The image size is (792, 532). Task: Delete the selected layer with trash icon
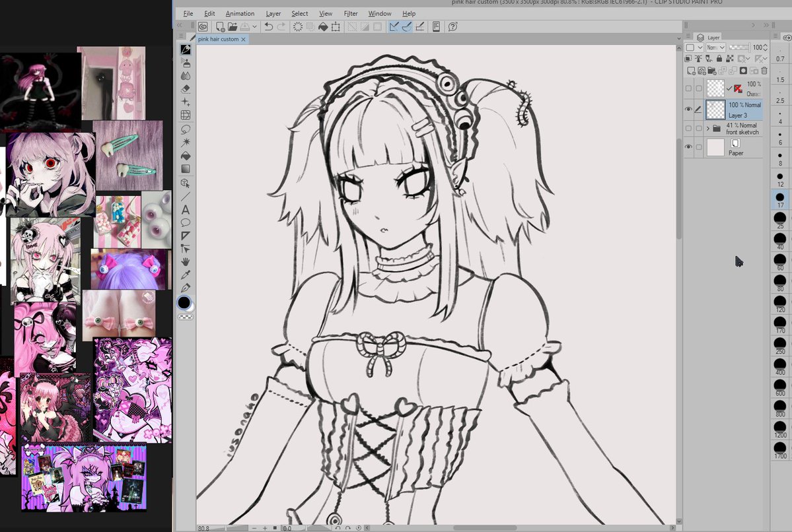(764, 71)
